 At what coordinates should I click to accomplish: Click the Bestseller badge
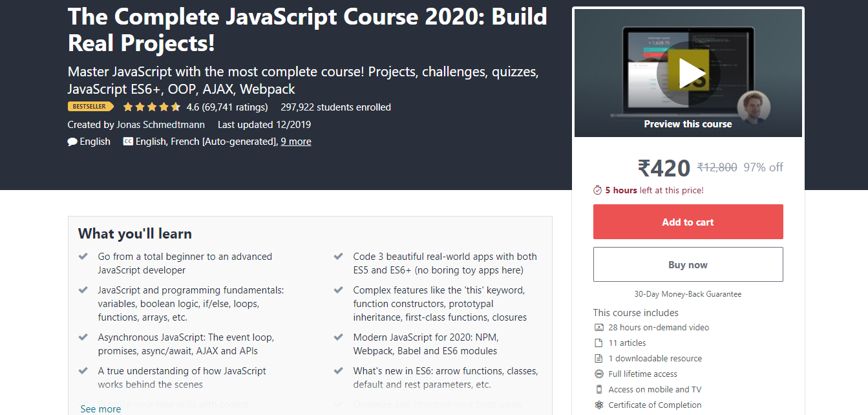click(x=90, y=107)
